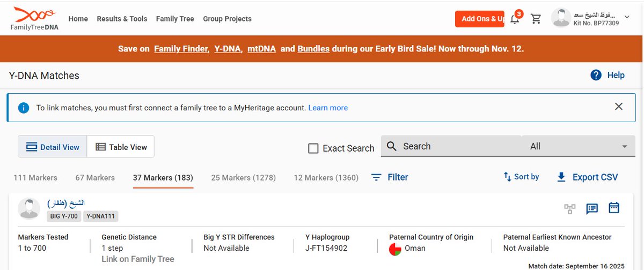This screenshot has width=644, height=270.
Task: Click the J-FT154902 haplogroup value
Action: [x=326, y=248]
